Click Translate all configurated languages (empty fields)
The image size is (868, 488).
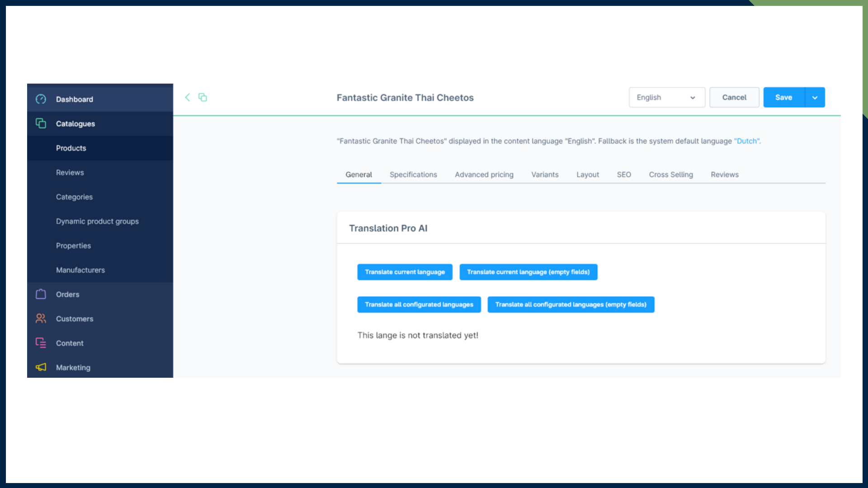point(571,305)
